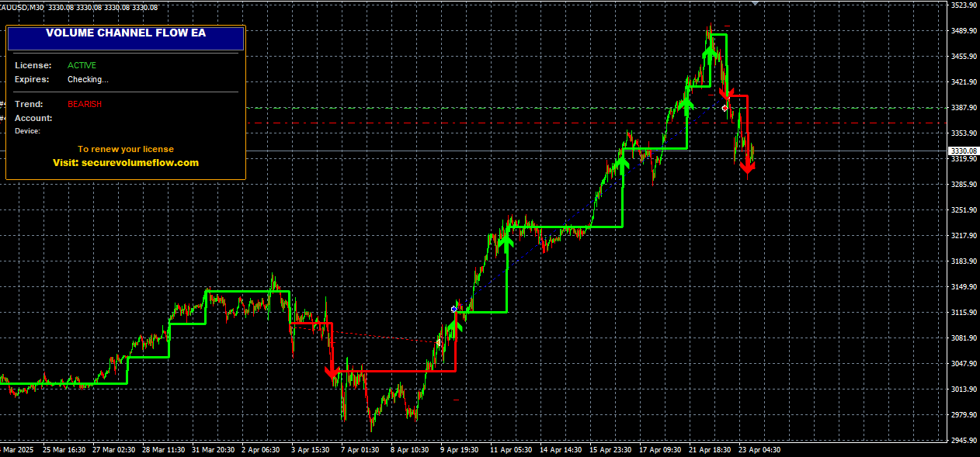Toggle the red BEARISH trend indicator

click(x=84, y=103)
